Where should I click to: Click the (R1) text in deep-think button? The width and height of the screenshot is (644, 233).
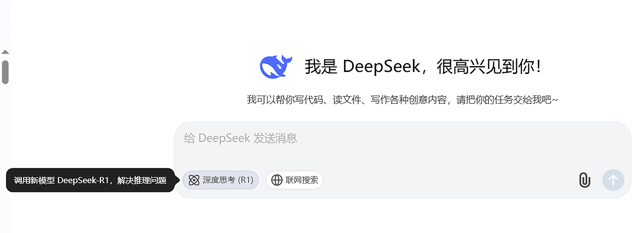click(246, 180)
